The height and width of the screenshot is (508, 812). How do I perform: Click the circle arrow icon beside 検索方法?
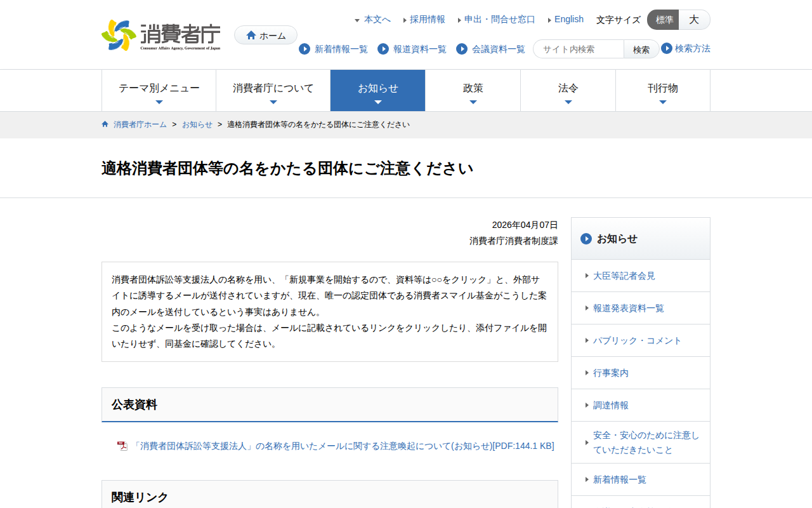tap(667, 48)
